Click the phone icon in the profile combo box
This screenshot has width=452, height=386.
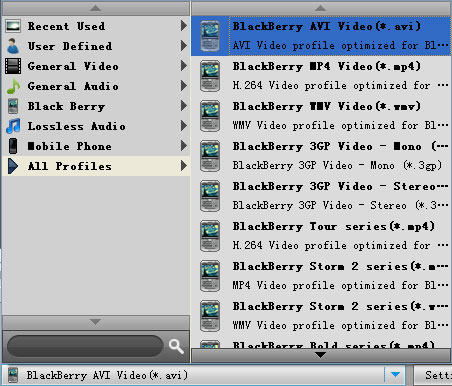[x=13, y=375]
